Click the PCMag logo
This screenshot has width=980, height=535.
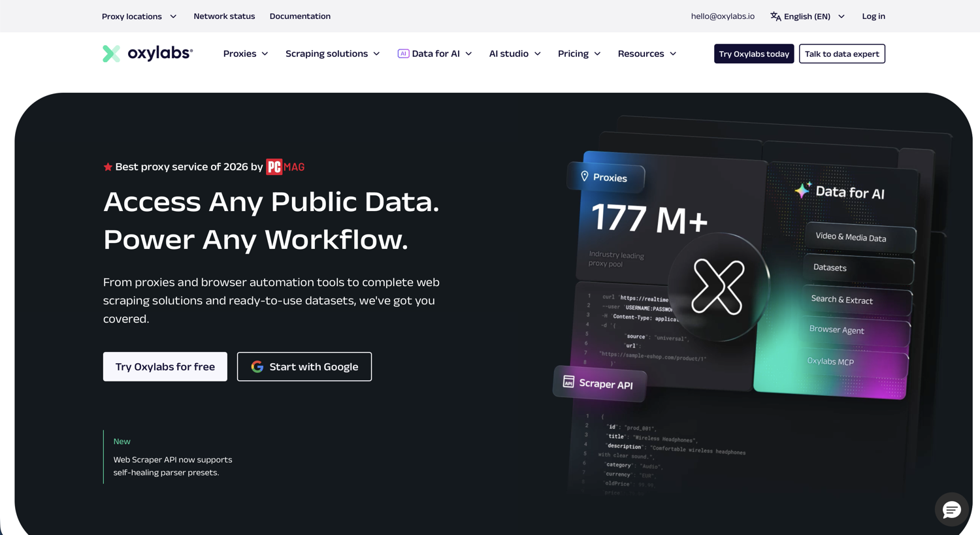pos(286,167)
